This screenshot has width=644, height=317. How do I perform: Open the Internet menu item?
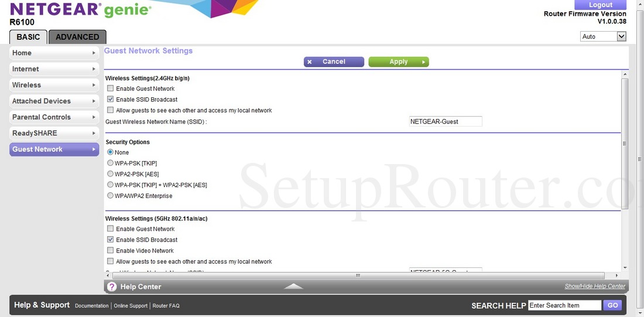coord(54,69)
